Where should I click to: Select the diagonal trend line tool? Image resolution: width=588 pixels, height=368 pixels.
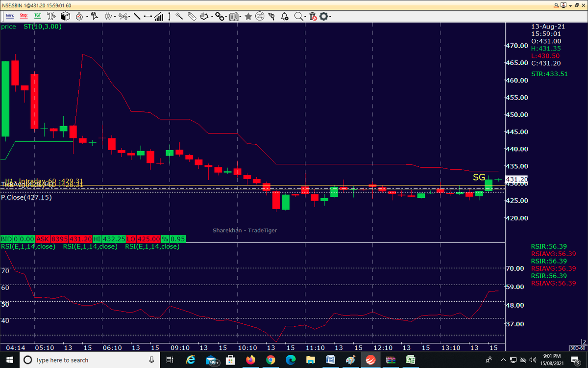[x=137, y=17]
